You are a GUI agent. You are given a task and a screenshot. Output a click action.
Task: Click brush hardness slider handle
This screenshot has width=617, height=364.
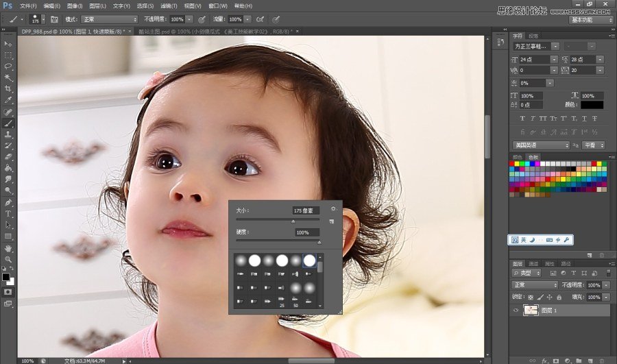[x=319, y=243]
